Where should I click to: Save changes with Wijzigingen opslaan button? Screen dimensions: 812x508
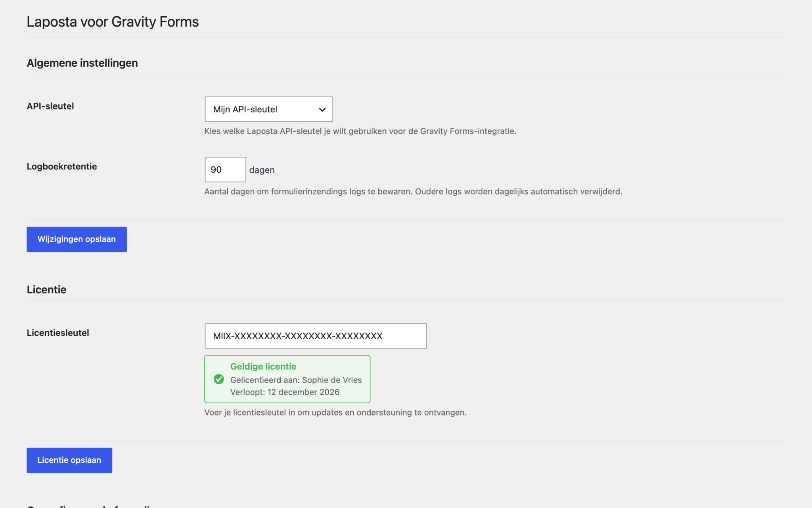click(77, 239)
